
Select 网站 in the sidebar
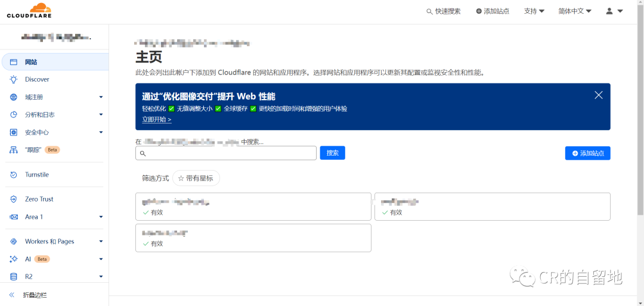click(31, 62)
